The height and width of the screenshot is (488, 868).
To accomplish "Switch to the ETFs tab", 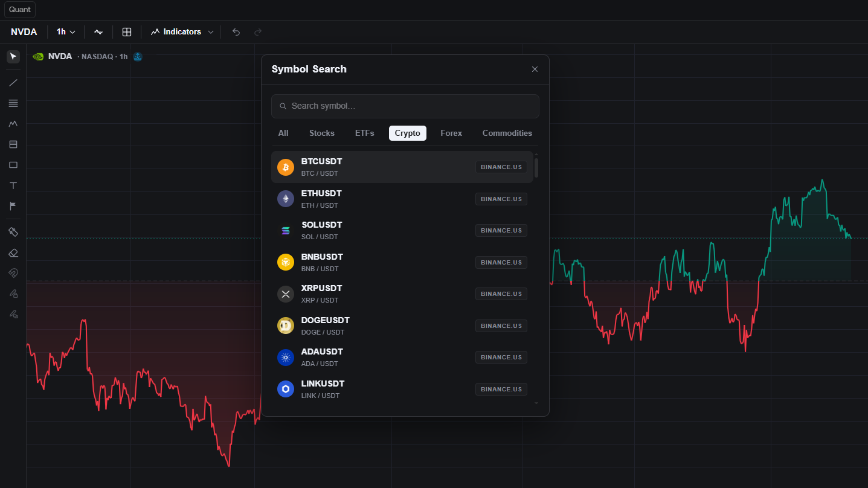I will (x=365, y=133).
